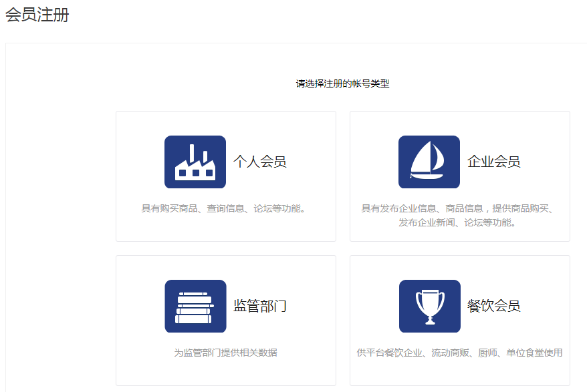
Task: Click description 为监管部门提供相关数据
Action: [x=225, y=353]
